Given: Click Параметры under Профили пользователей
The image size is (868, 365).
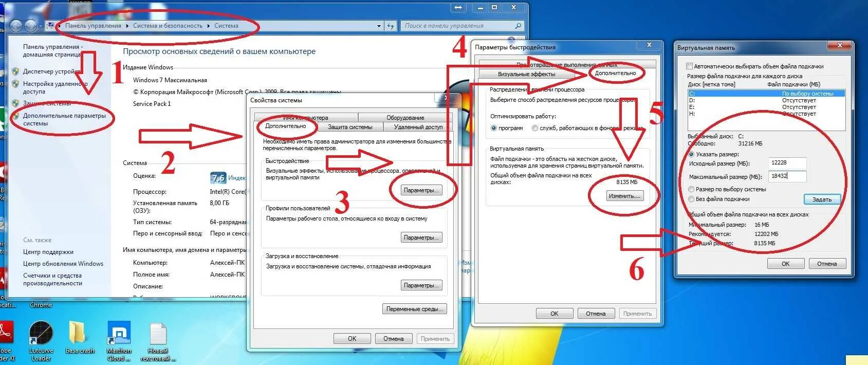Looking at the screenshot, I should 421,238.
